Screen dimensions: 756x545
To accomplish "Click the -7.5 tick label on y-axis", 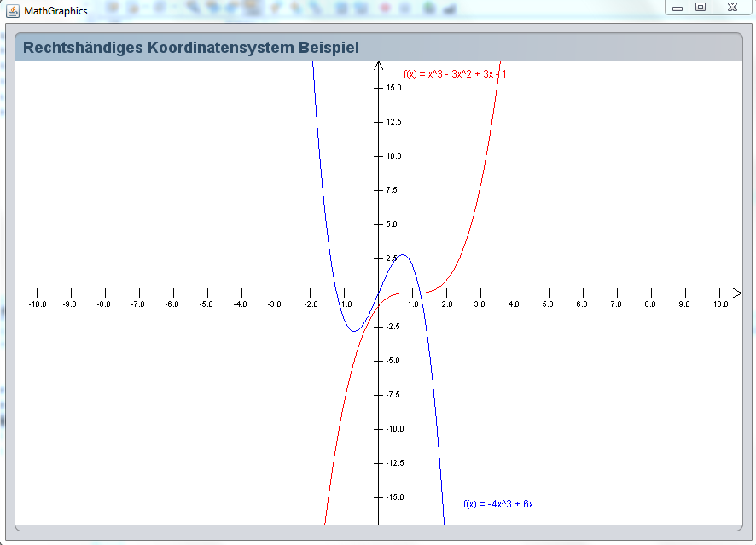I will pos(393,395).
